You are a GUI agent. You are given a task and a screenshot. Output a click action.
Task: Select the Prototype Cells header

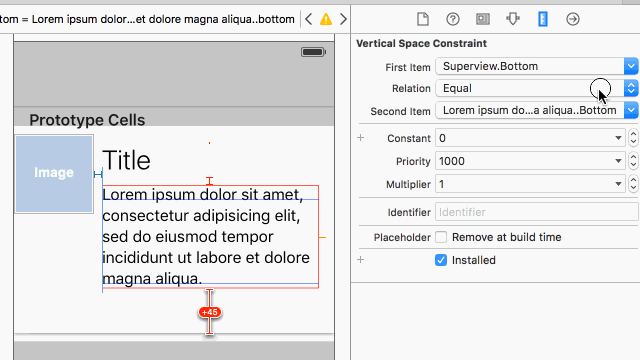point(87,120)
